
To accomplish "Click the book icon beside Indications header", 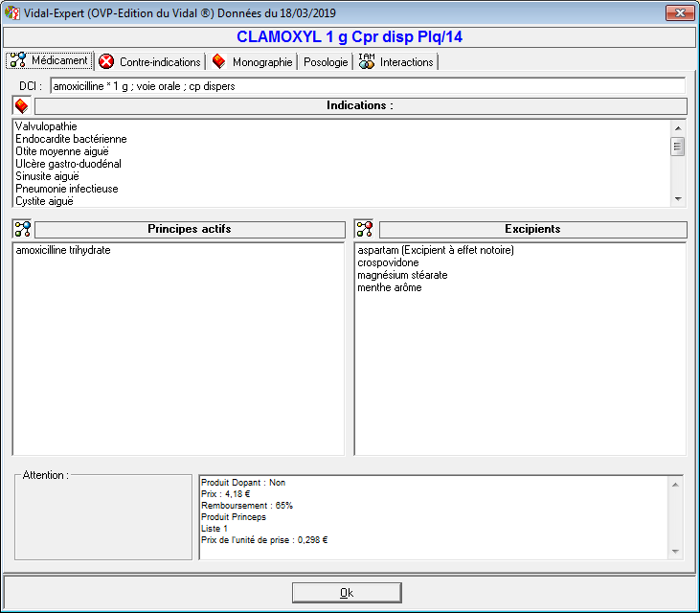I will (21, 105).
